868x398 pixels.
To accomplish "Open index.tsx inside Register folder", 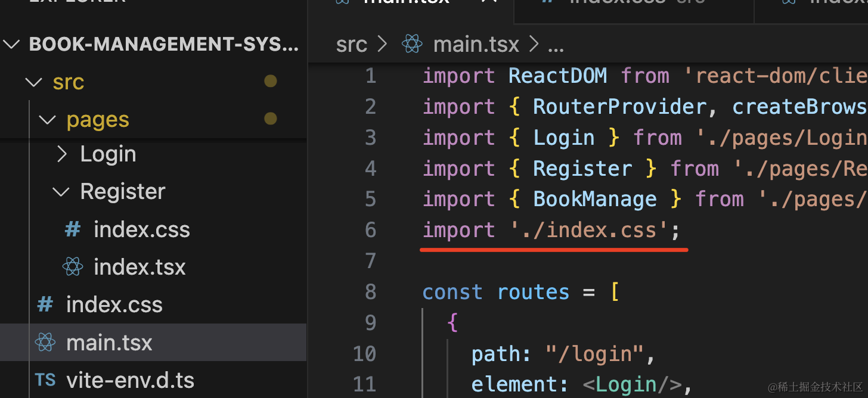I will 139,267.
